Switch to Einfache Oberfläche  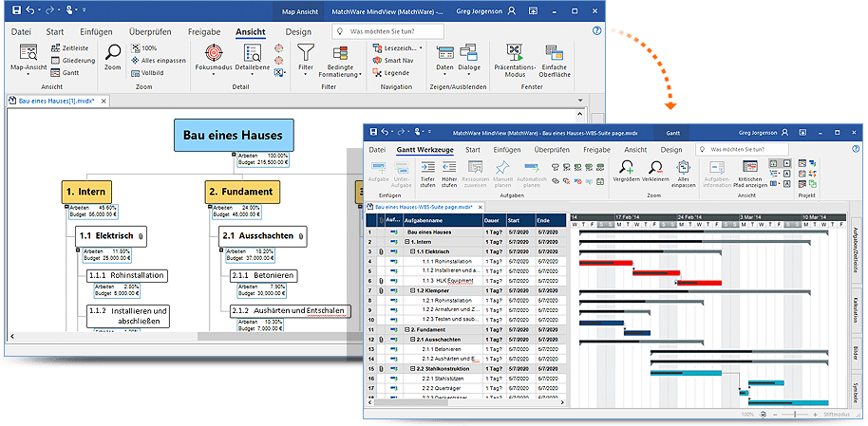click(x=555, y=61)
